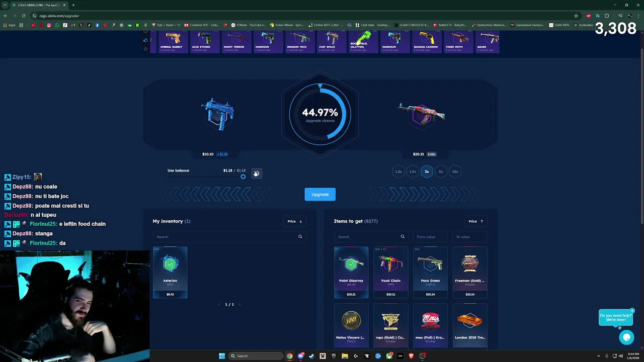Open Steam from the taskbar
The image size is (644, 362).
click(311, 356)
